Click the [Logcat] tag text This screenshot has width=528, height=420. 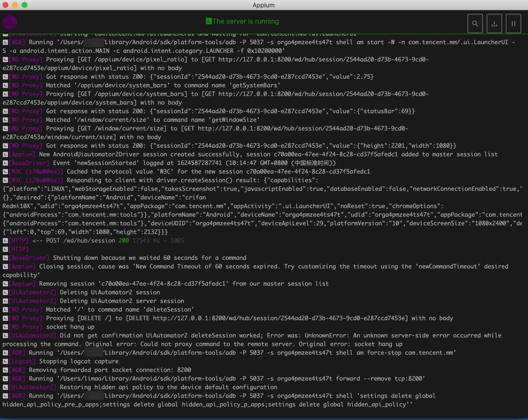pos(22,362)
